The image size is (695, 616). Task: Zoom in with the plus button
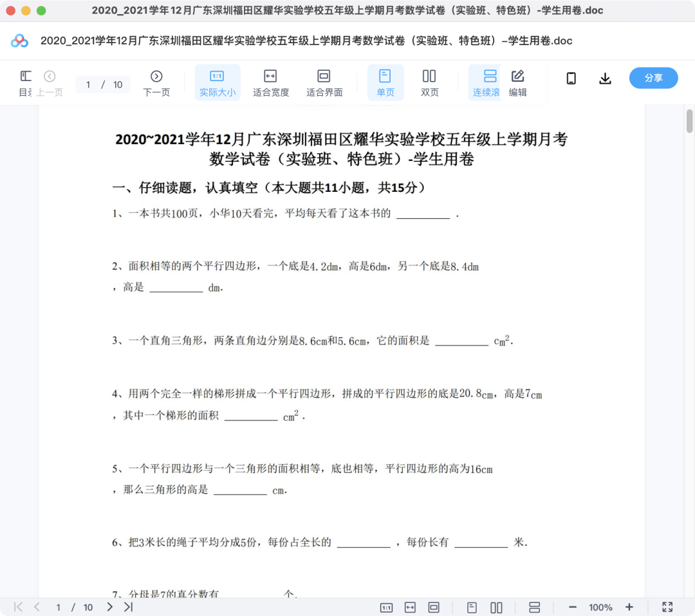click(x=629, y=607)
